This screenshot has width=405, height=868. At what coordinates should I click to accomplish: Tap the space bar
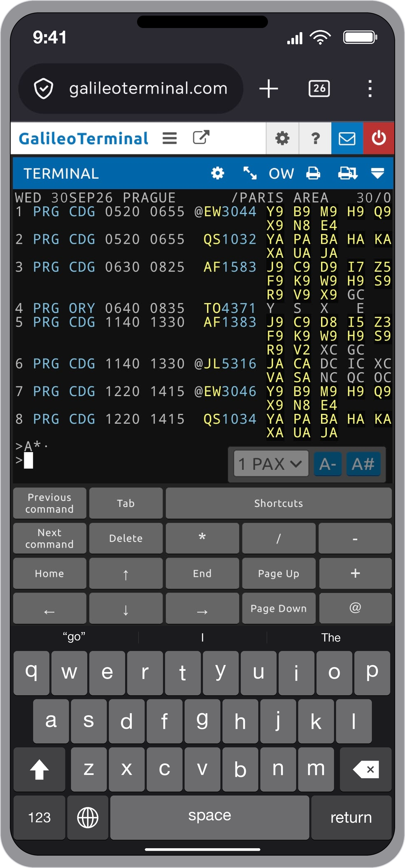(209, 817)
